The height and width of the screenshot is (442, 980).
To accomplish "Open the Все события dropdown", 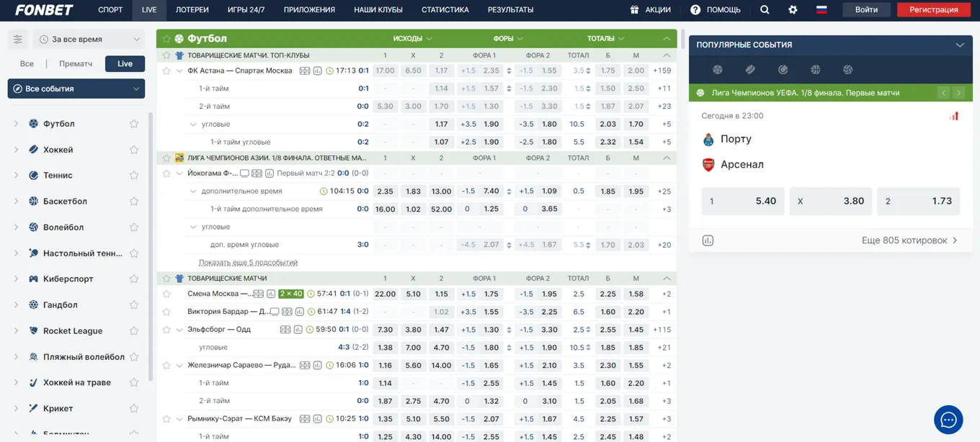I will (76, 89).
